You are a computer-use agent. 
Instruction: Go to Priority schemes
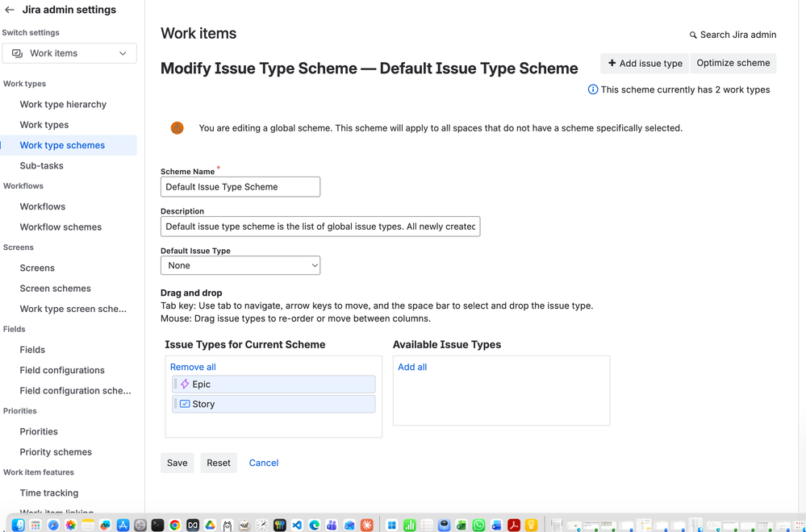(56, 452)
